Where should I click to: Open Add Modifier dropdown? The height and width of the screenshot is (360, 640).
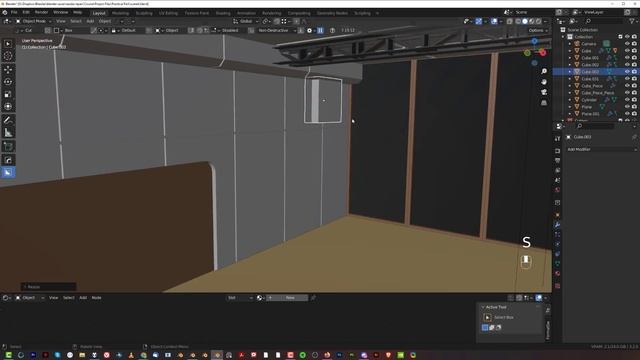tap(601, 149)
